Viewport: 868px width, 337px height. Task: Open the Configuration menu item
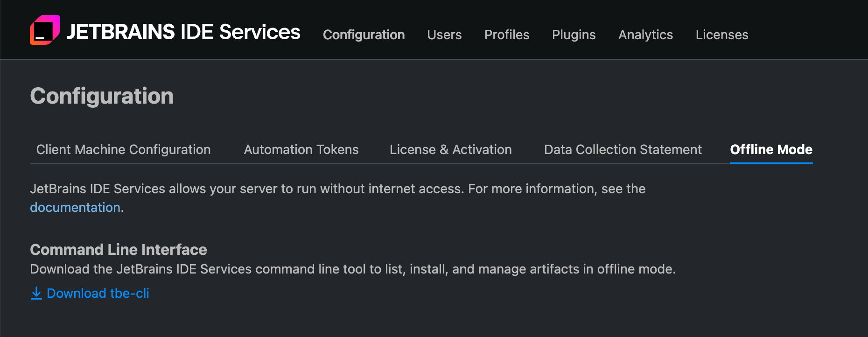tap(364, 35)
